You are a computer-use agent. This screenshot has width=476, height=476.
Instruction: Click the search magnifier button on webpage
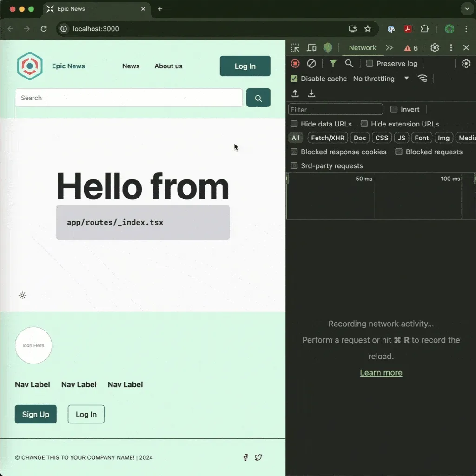[x=258, y=98]
